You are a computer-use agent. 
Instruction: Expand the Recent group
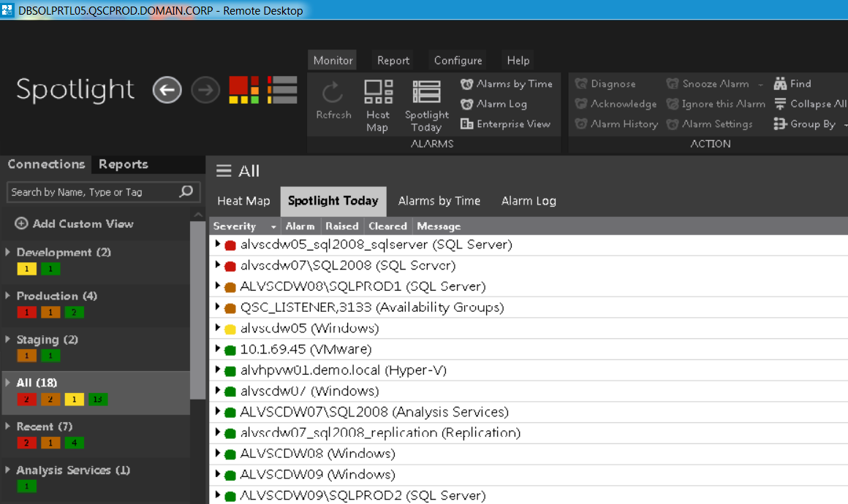[x=7, y=427]
